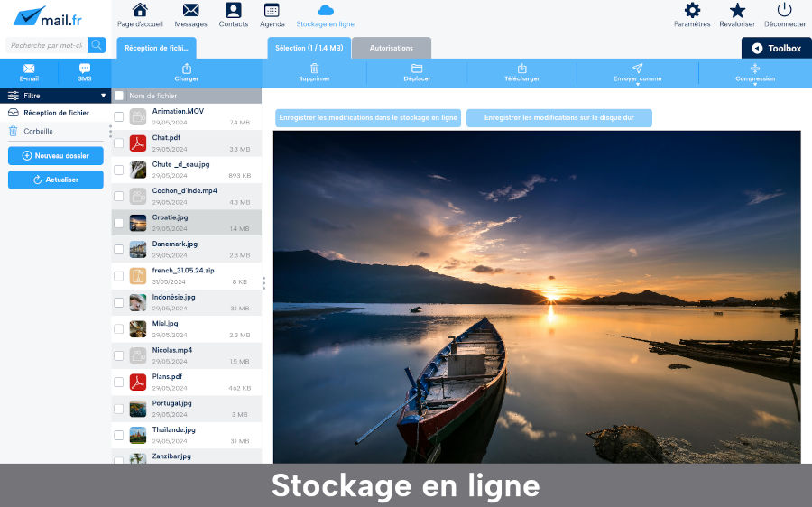Screen dimensions: 812x507
Task: Open the SMS composer icon
Action: pyautogui.click(x=85, y=69)
